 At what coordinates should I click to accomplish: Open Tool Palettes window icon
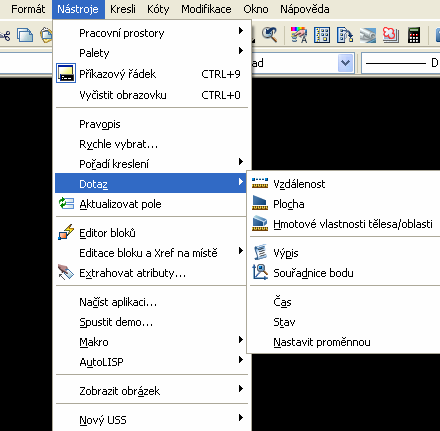coord(345,35)
